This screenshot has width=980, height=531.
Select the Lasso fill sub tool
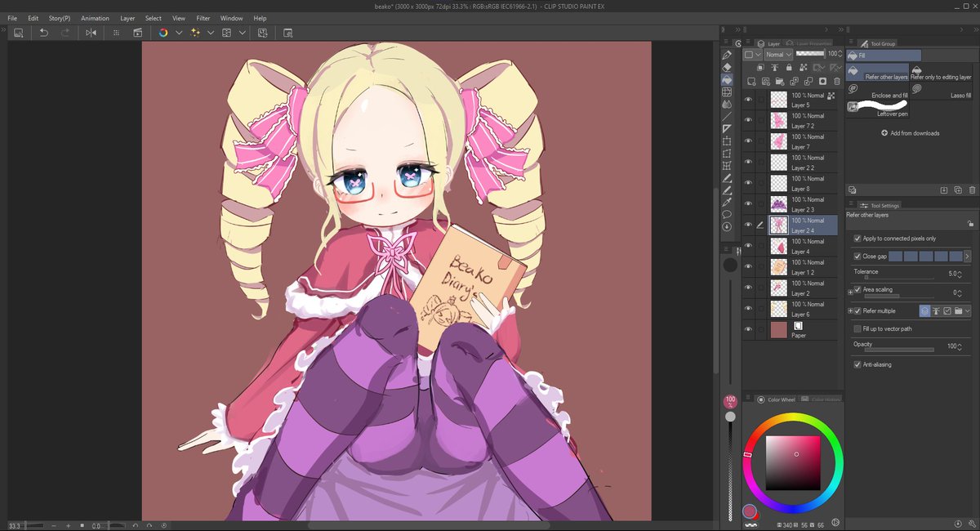940,91
